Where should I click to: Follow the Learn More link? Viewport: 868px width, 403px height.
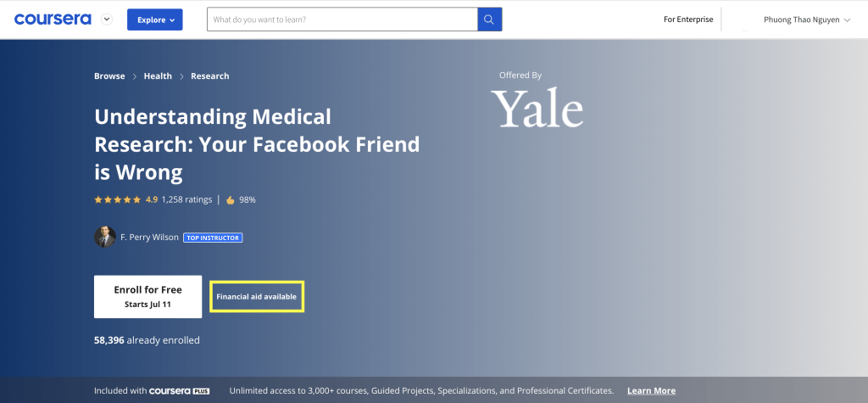[651, 391]
